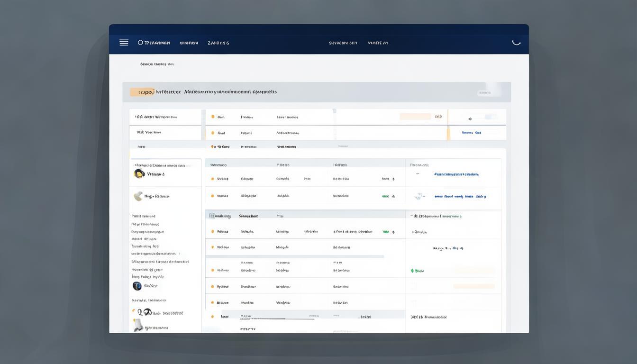Viewport: 637px width, 364px height.
Task: Click the small gray icon before the second blue link
Action: [418, 196]
